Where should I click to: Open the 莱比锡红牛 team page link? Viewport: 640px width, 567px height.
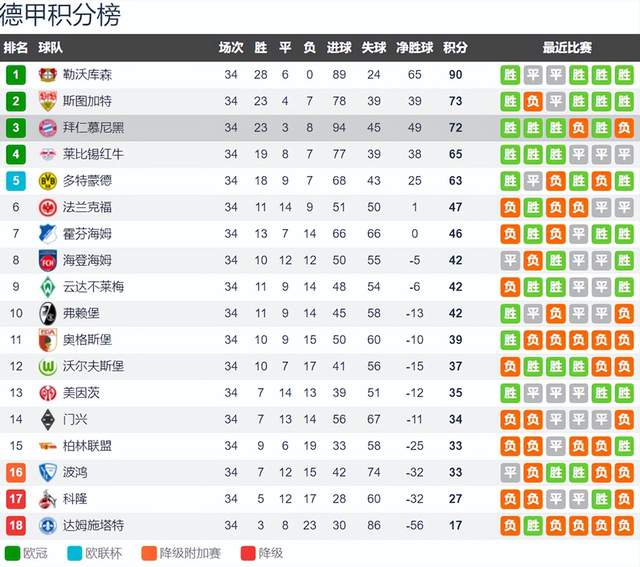[x=93, y=154]
